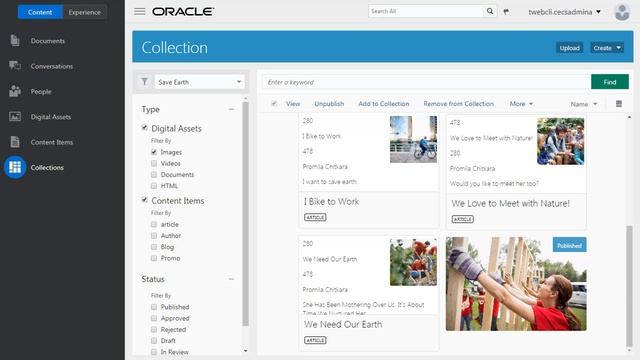Image resolution: width=640 pixels, height=360 pixels.
Task: Click the cyclist image thumbnail
Action: coord(413,139)
